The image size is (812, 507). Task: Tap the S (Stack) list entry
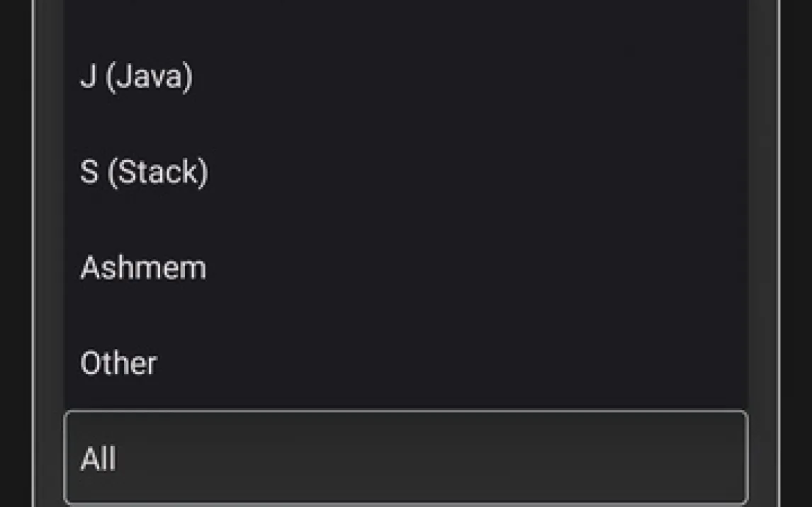tap(144, 172)
